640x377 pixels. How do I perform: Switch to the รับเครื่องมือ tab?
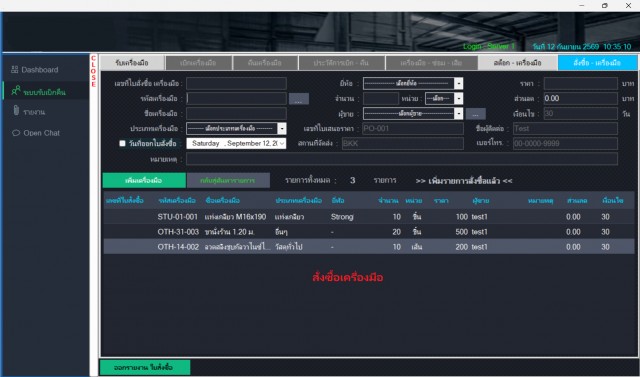tap(132, 63)
